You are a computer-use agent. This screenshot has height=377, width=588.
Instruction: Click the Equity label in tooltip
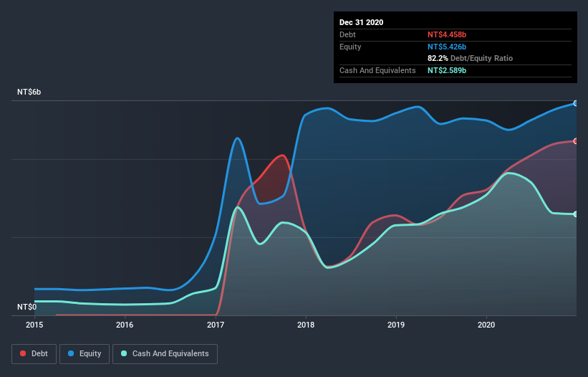(x=350, y=47)
